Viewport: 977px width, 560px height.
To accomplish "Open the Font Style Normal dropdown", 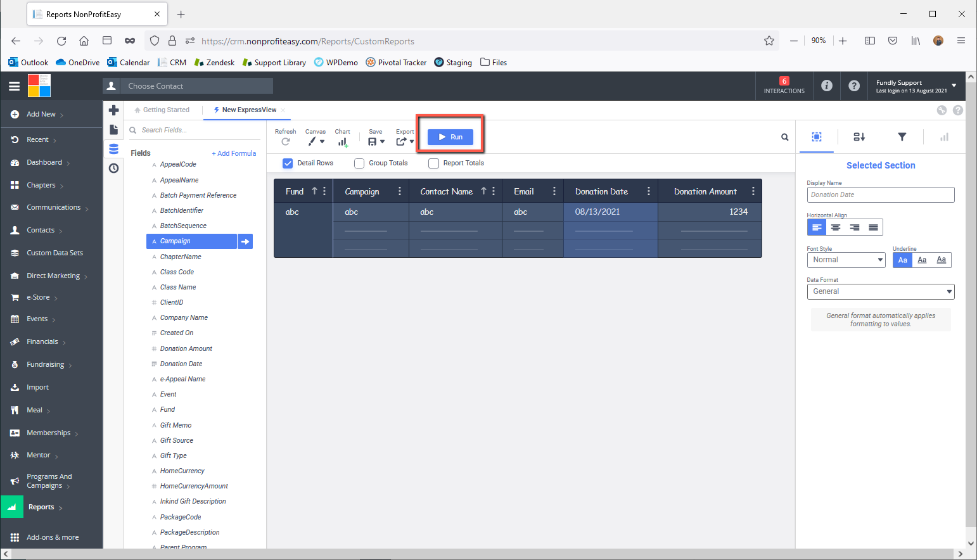I will [x=846, y=260].
